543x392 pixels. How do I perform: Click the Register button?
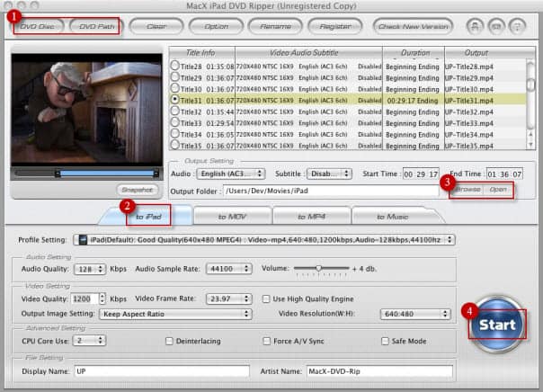coord(335,26)
